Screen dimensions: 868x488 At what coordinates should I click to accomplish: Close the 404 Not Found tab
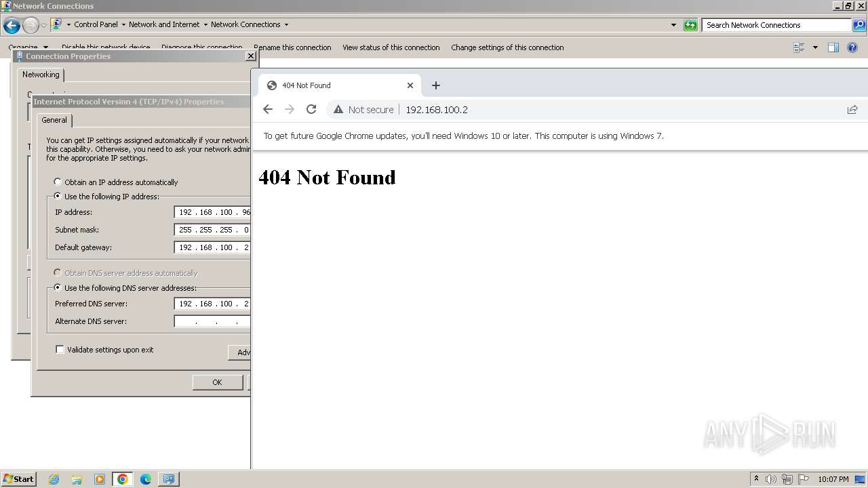pos(410,85)
